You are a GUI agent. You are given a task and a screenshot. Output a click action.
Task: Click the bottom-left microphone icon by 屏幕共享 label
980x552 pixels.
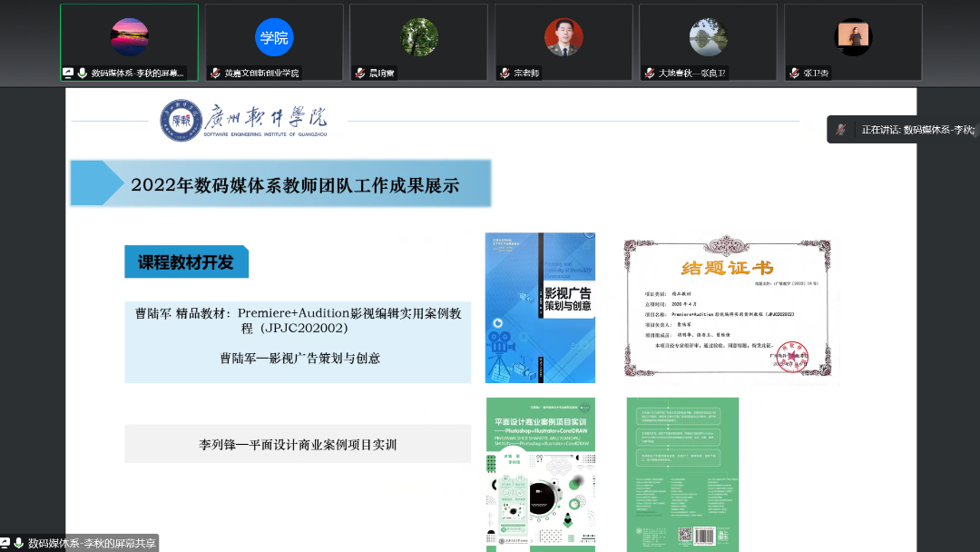click(19, 543)
